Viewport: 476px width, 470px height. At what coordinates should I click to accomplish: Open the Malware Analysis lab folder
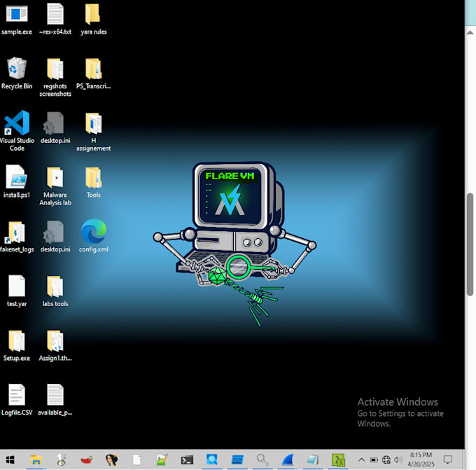(x=55, y=186)
